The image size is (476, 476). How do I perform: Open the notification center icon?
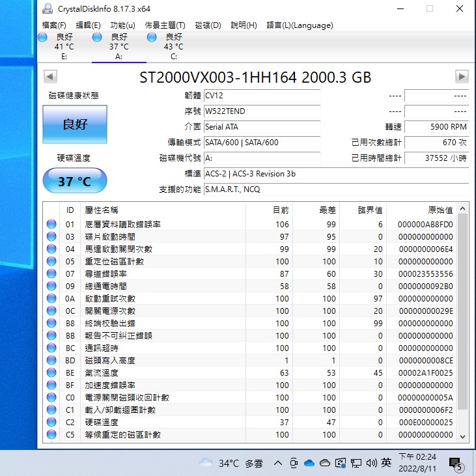(x=455, y=464)
